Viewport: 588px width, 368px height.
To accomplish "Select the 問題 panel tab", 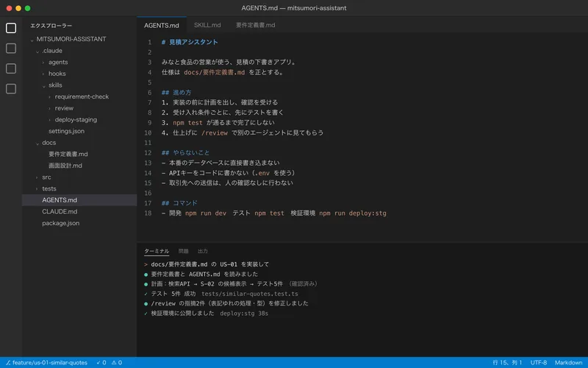I will click(183, 251).
